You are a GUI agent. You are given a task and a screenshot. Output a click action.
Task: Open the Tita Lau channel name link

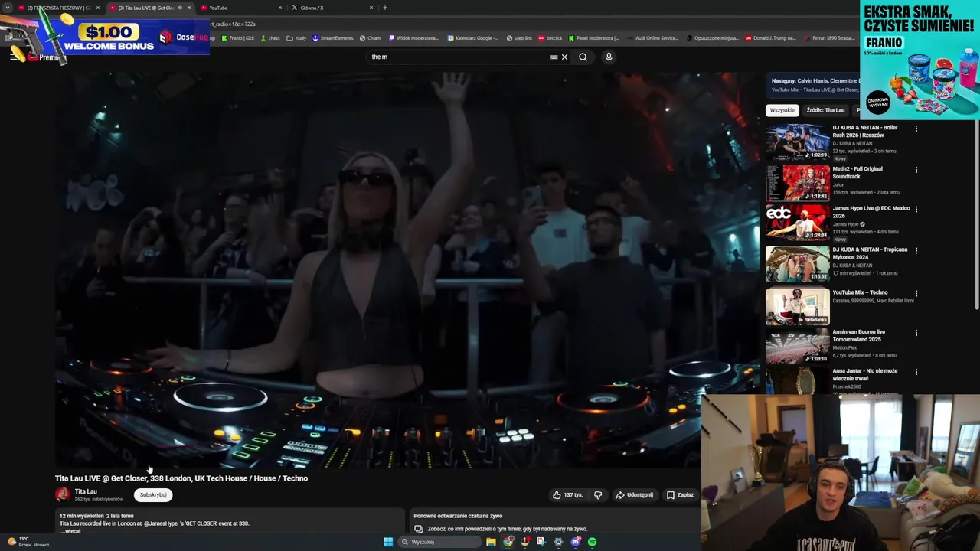point(86,491)
